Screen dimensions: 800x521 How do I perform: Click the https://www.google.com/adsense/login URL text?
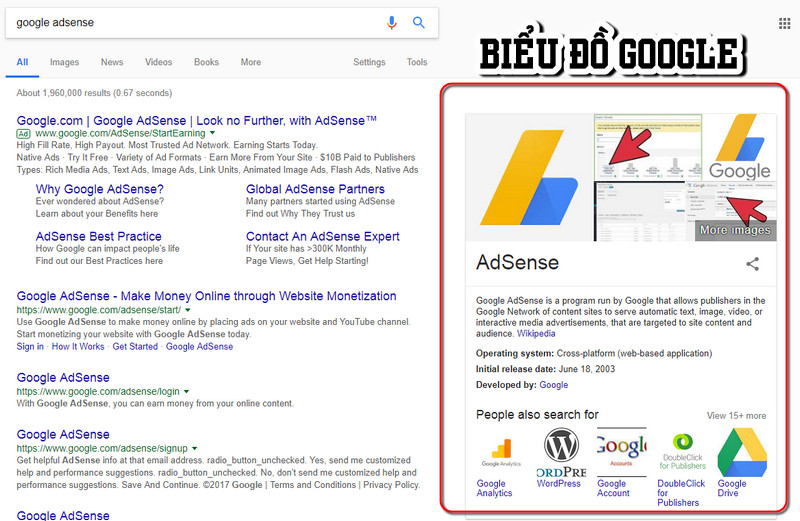98,391
